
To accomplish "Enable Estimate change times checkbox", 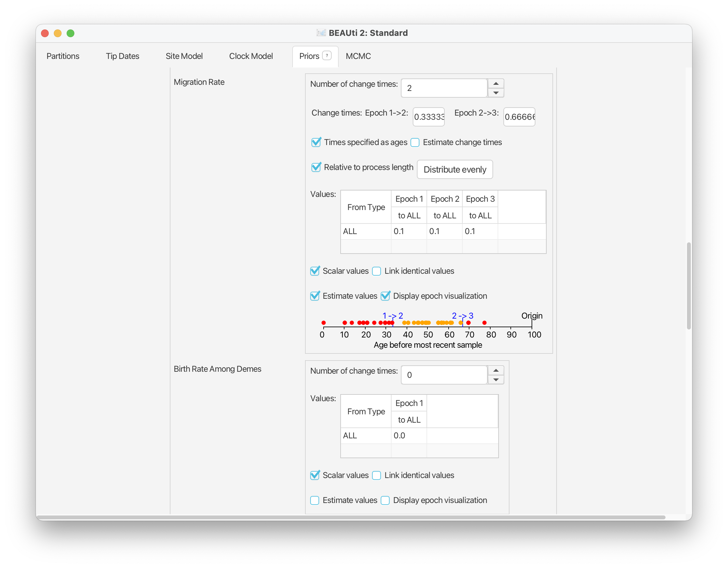I will tap(415, 142).
